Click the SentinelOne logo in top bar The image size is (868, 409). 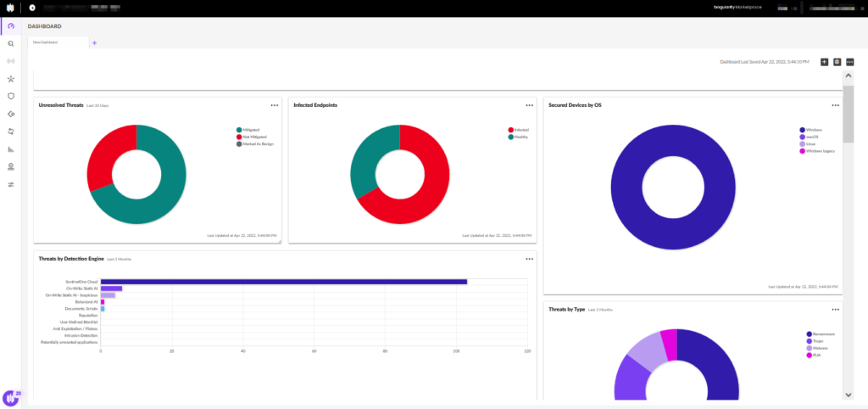10,8
